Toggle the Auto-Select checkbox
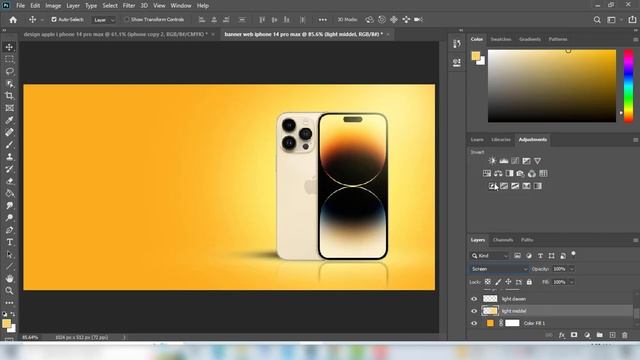 pyautogui.click(x=54, y=19)
